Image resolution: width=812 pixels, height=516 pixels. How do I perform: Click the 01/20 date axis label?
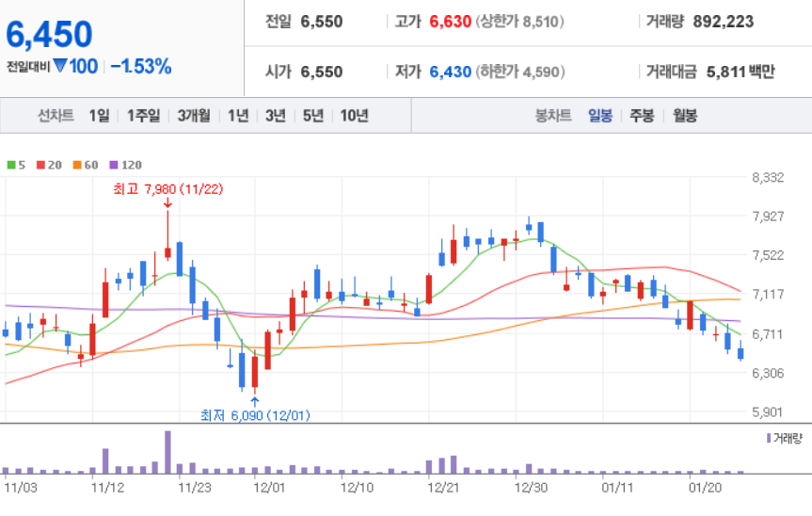(705, 488)
